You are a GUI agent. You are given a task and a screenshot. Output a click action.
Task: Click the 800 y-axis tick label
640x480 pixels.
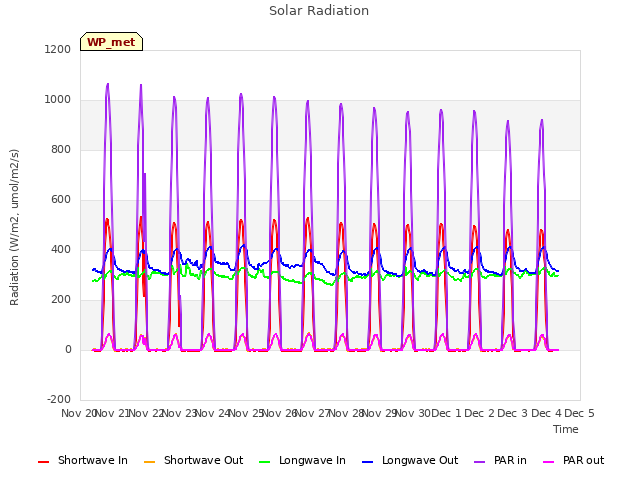[x=61, y=149]
